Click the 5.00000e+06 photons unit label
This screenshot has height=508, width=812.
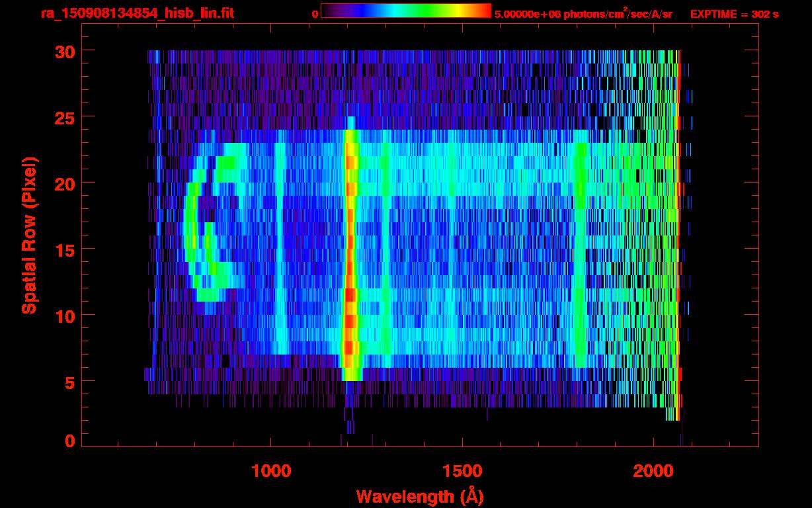[583, 13]
